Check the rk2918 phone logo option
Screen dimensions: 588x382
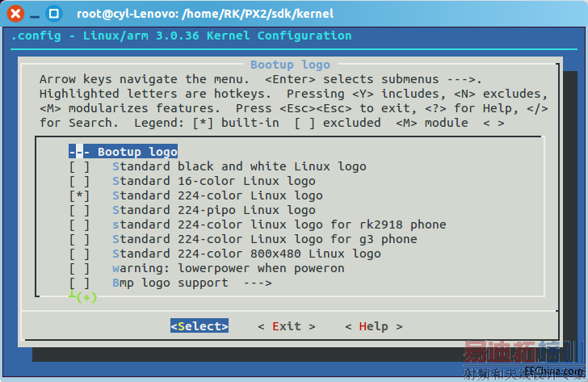(x=79, y=225)
